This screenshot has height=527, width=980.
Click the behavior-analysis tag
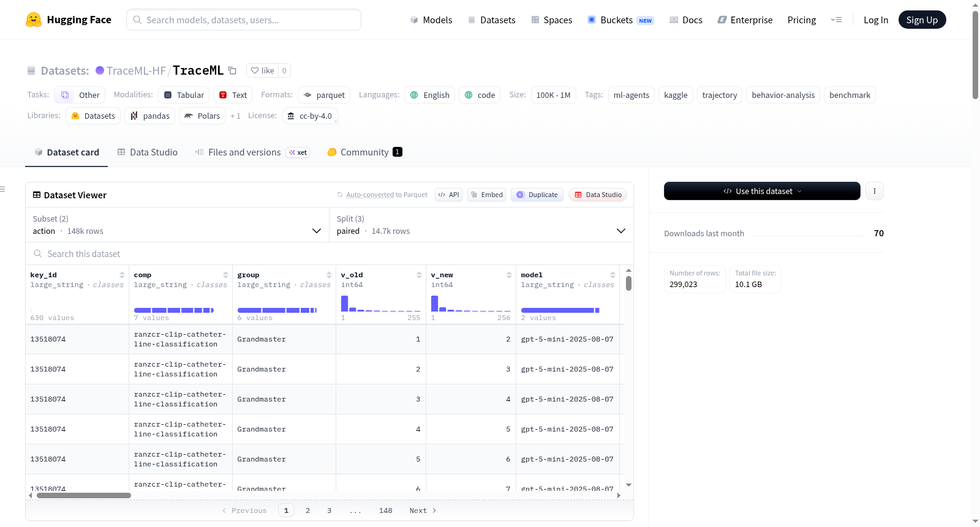coord(783,95)
